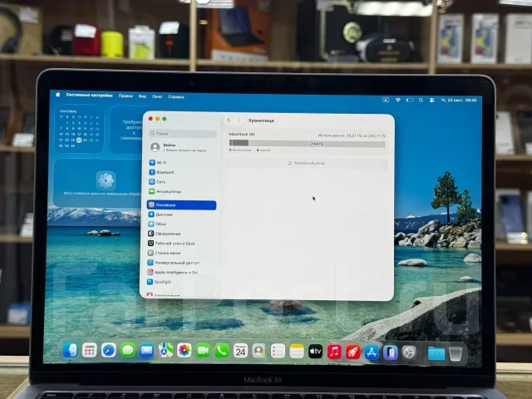Viewport: 532px width, 399px height.
Task: Open Finder from the Dock
Action: tap(70, 351)
